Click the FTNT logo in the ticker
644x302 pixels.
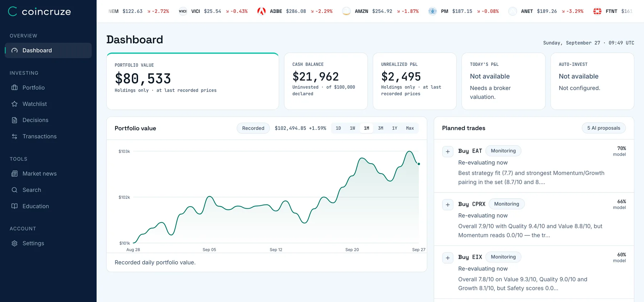click(597, 11)
